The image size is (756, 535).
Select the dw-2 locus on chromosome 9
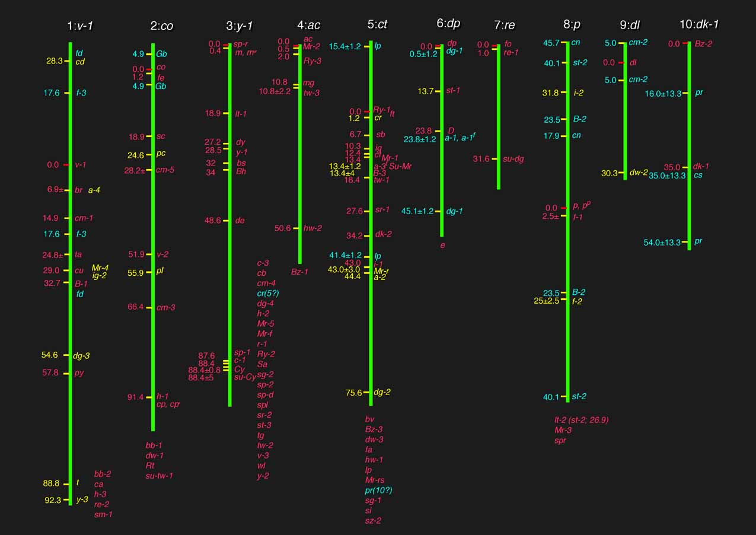[x=638, y=173]
